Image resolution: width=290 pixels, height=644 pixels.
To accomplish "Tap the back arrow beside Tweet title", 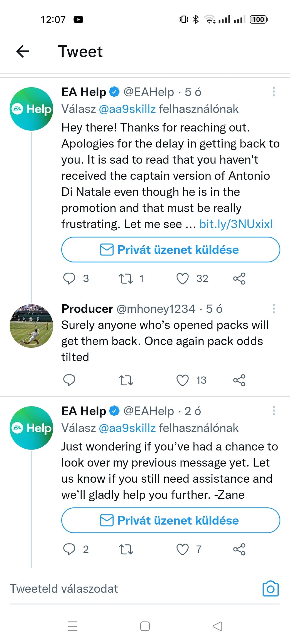I will click(x=23, y=51).
